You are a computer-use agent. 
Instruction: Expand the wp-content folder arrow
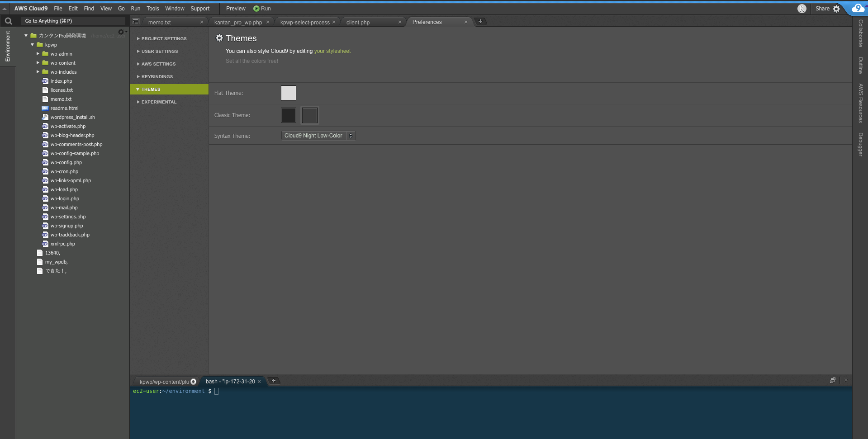tap(38, 63)
